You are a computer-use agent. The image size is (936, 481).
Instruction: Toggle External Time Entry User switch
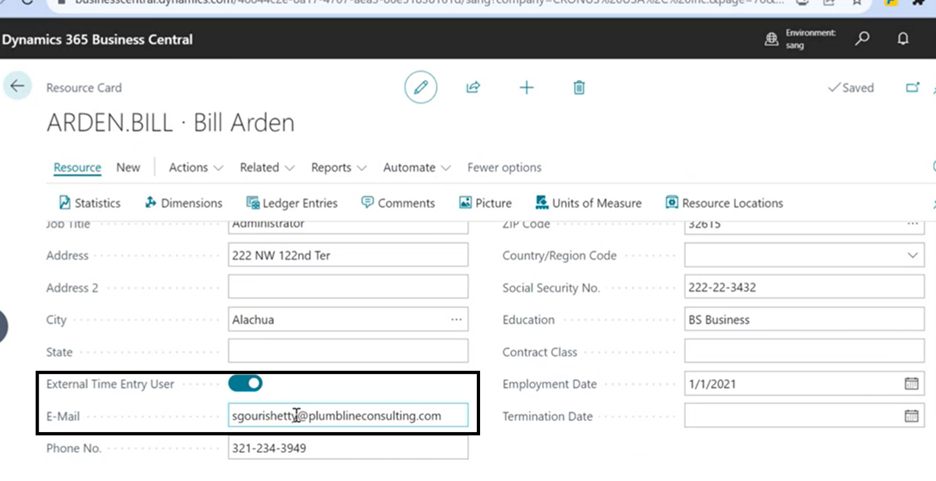(245, 383)
